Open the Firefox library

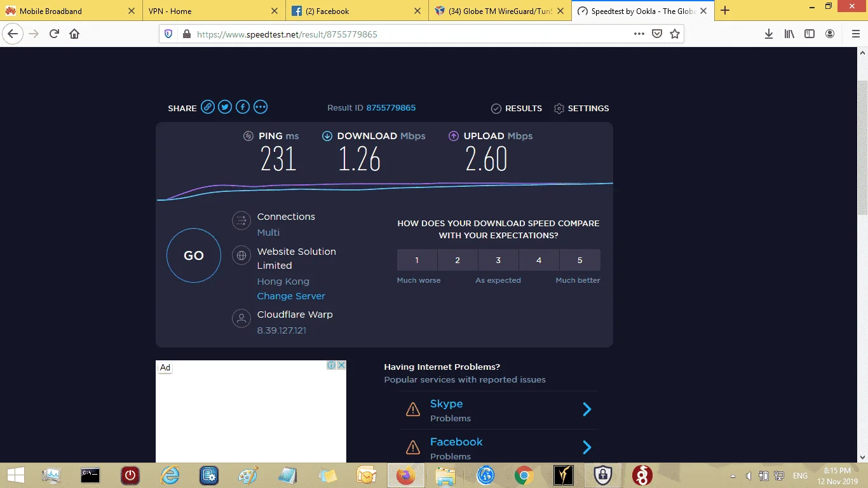pyautogui.click(x=789, y=34)
